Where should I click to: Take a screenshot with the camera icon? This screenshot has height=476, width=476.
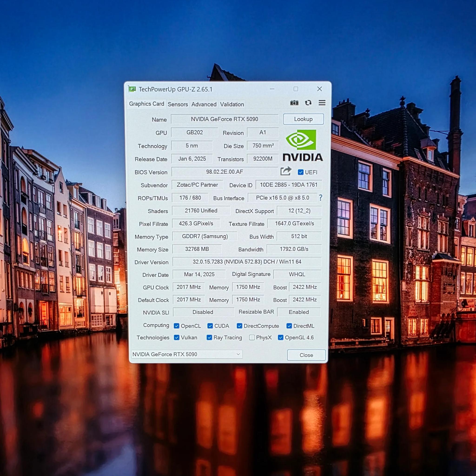[294, 103]
